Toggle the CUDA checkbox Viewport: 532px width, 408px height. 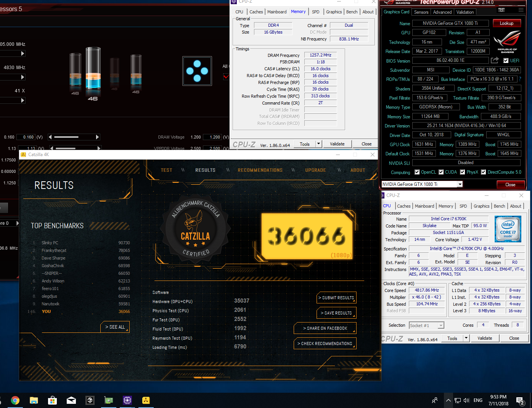pos(441,172)
